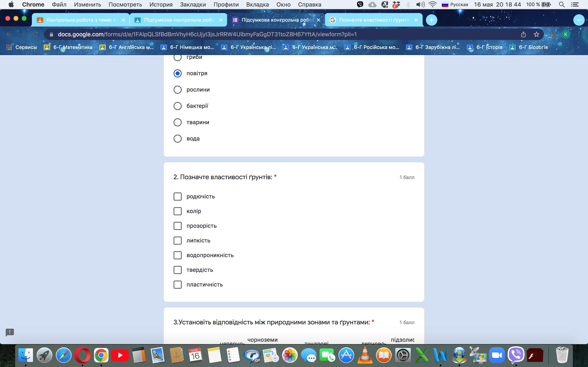This screenshot has width=588, height=367.
Task: Open the Закладки menu
Action: 193,5
